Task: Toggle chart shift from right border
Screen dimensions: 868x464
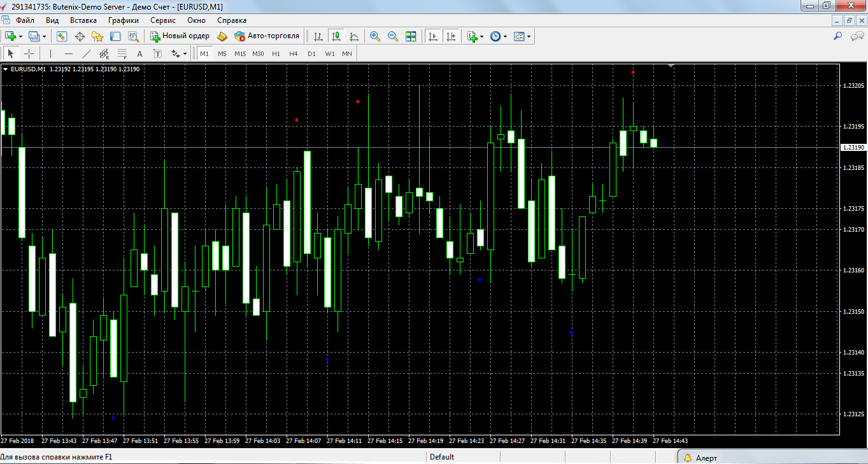Action: coord(452,36)
